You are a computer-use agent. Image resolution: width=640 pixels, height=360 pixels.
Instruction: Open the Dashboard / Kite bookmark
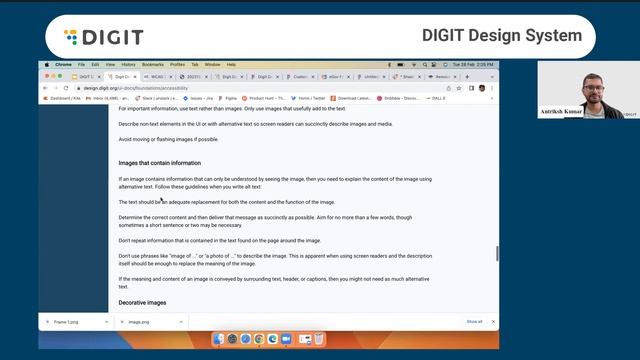coord(62,98)
